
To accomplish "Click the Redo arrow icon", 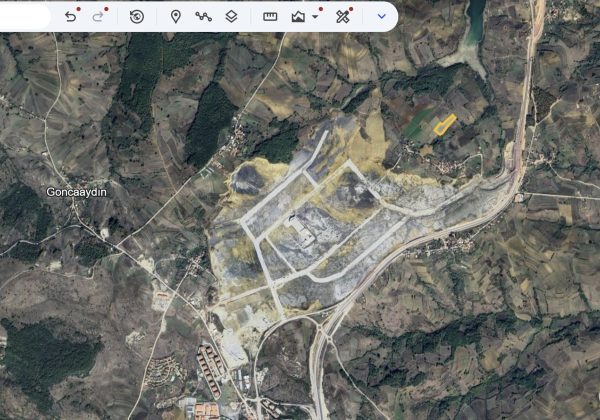I will (98, 16).
